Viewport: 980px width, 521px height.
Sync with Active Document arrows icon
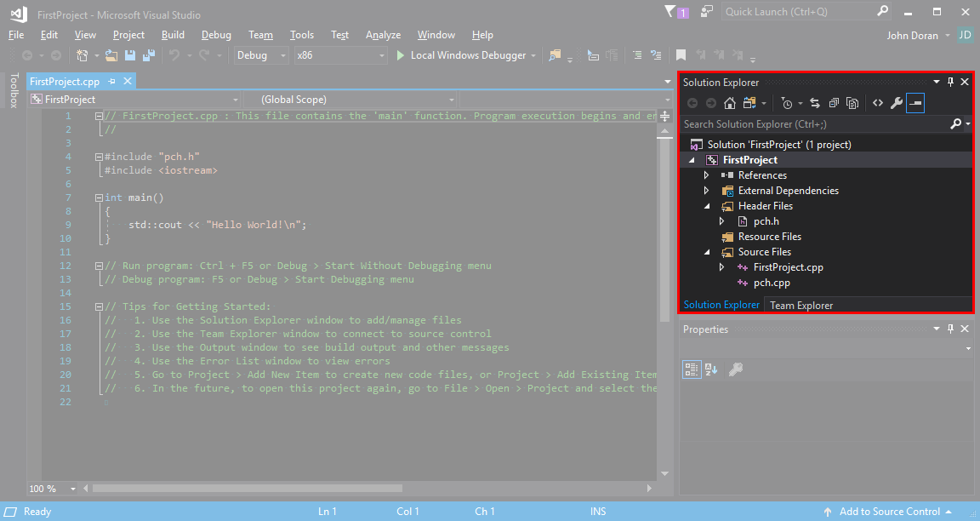click(814, 103)
